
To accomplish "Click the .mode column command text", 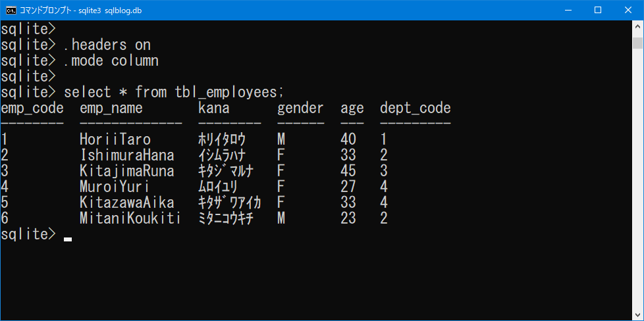I will click(111, 61).
